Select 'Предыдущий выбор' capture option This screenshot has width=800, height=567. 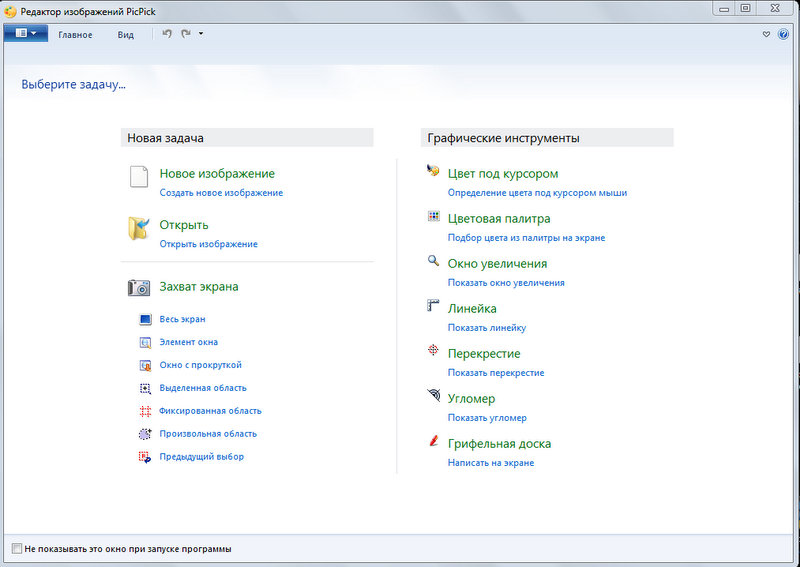click(201, 457)
